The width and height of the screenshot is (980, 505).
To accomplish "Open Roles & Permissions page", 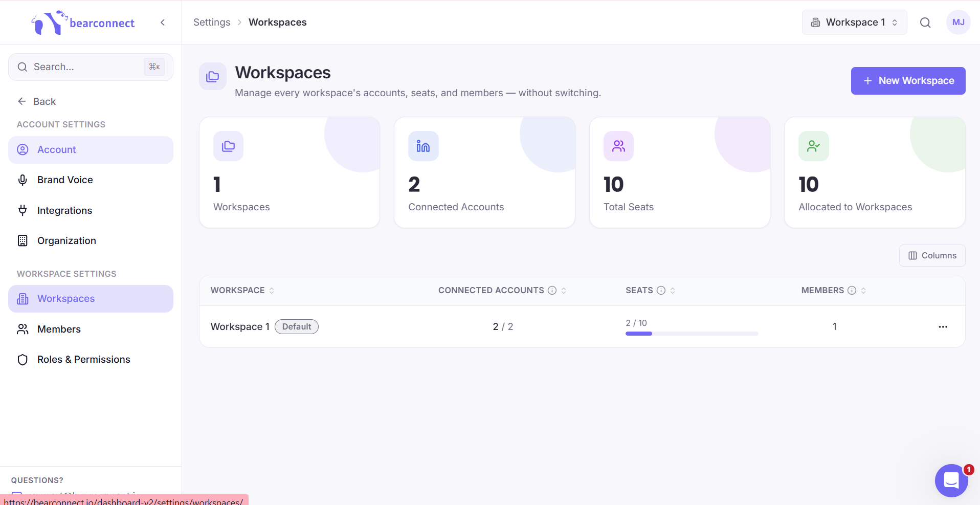I will 91,359.
